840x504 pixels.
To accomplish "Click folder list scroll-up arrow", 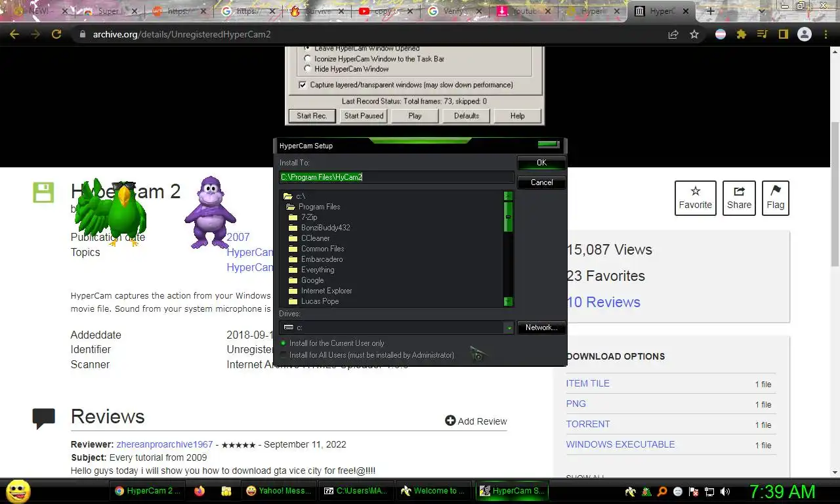I will (x=508, y=196).
